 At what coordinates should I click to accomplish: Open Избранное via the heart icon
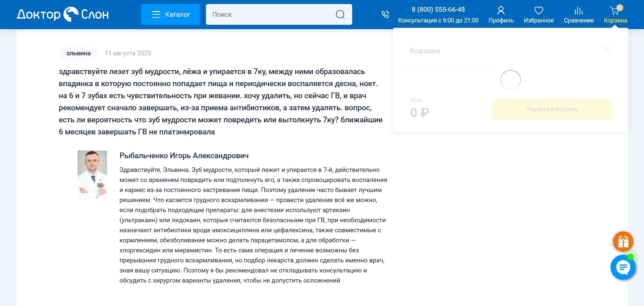tap(538, 10)
